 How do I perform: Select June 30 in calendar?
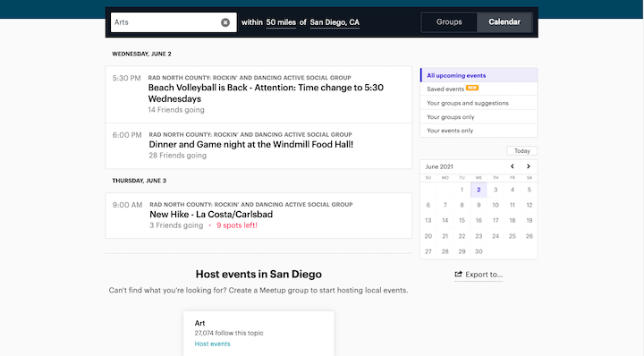tap(479, 251)
